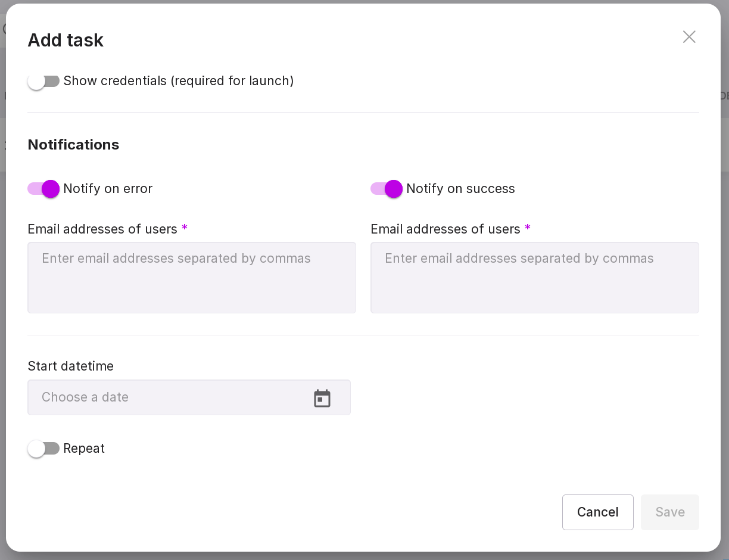
Task: Disable the Notify on success switch
Action: (x=387, y=189)
